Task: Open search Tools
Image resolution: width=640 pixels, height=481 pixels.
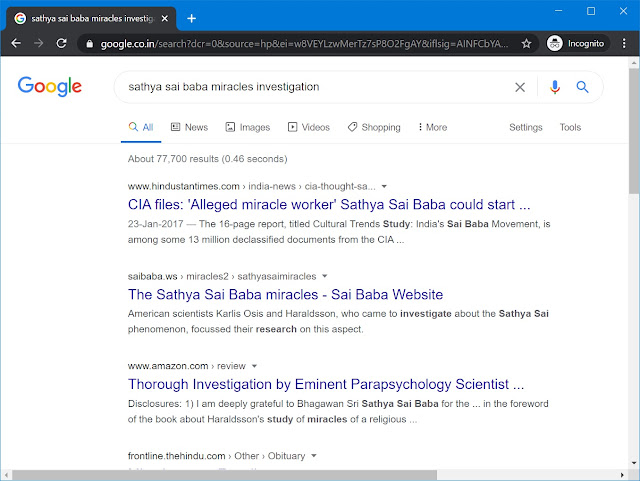Action: tap(570, 127)
